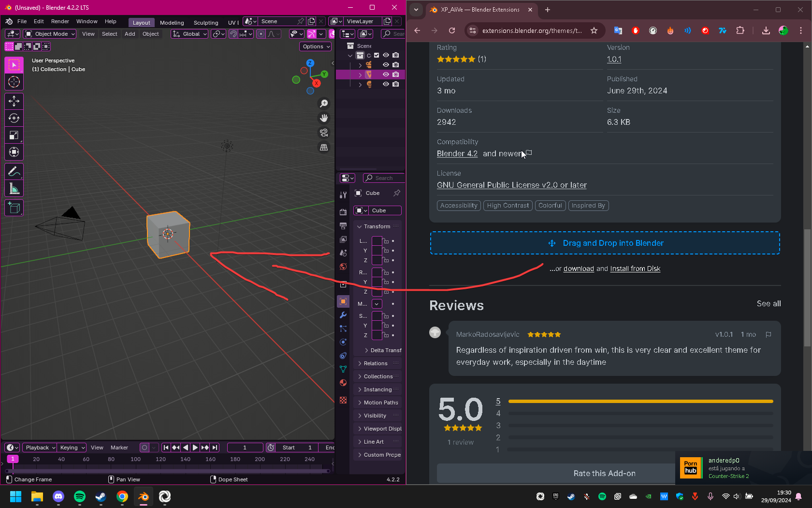Switch to the Modeling workspace tab
The image size is (812, 508).
coord(172,23)
